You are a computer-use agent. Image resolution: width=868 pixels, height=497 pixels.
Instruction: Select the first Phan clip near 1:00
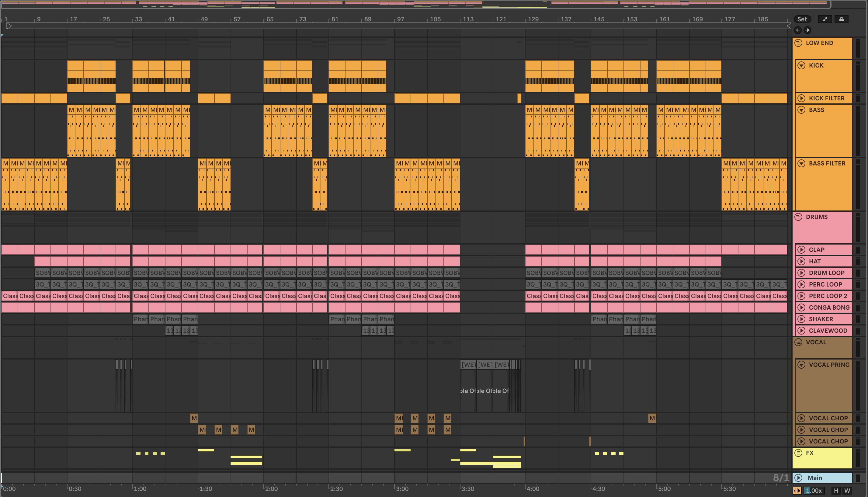pos(140,319)
